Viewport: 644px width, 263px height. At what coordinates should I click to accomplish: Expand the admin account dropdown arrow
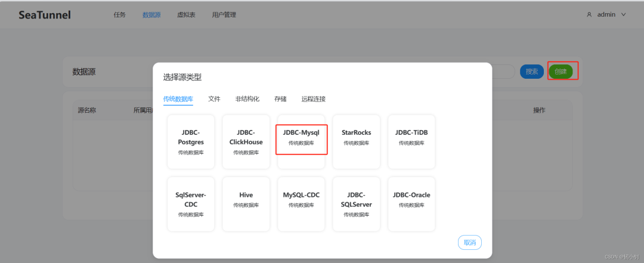[x=624, y=15]
